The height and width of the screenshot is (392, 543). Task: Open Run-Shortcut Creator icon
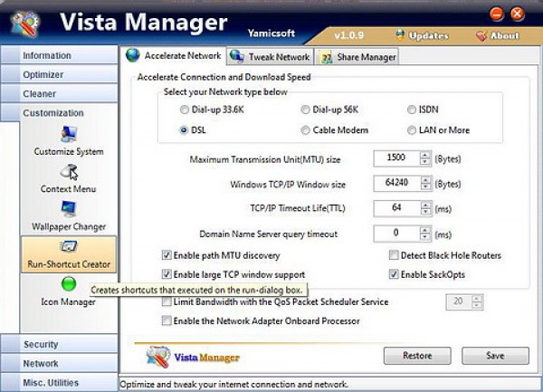pos(68,247)
